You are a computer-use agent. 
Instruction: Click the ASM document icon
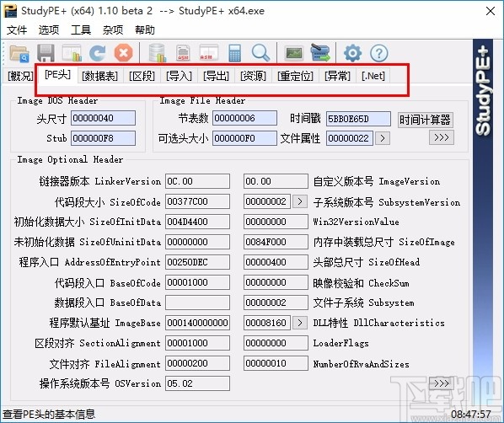point(183,53)
